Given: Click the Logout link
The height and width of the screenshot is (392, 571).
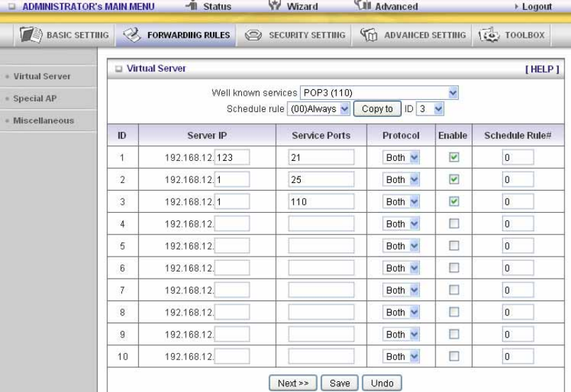Looking at the screenshot, I should click(537, 6).
